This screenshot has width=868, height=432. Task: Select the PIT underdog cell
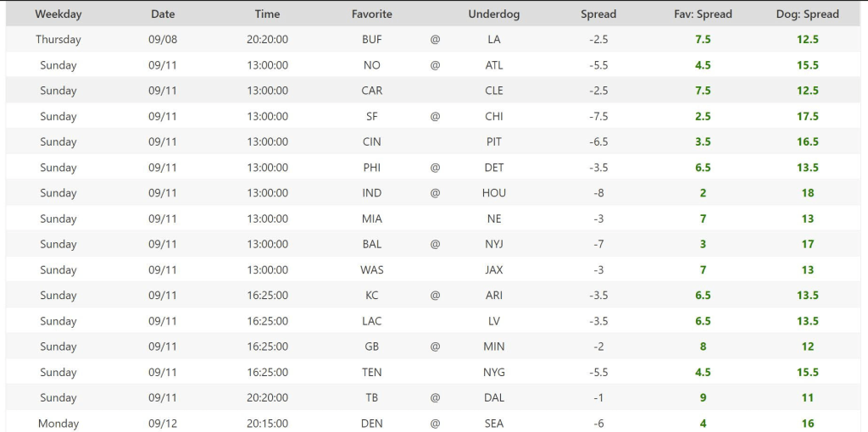click(x=494, y=141)
